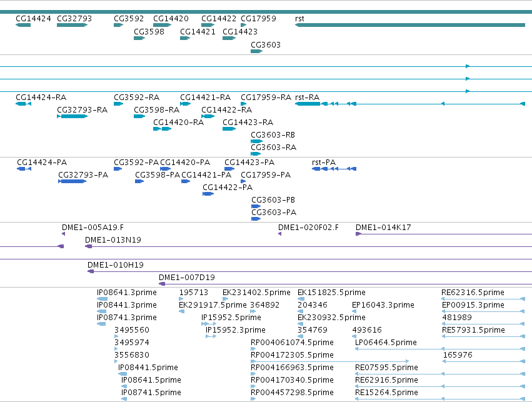Viewport: 532px width, 402px height.
Task: Click the CG14422-RA transcript label
Action: [x=227, y=110]
